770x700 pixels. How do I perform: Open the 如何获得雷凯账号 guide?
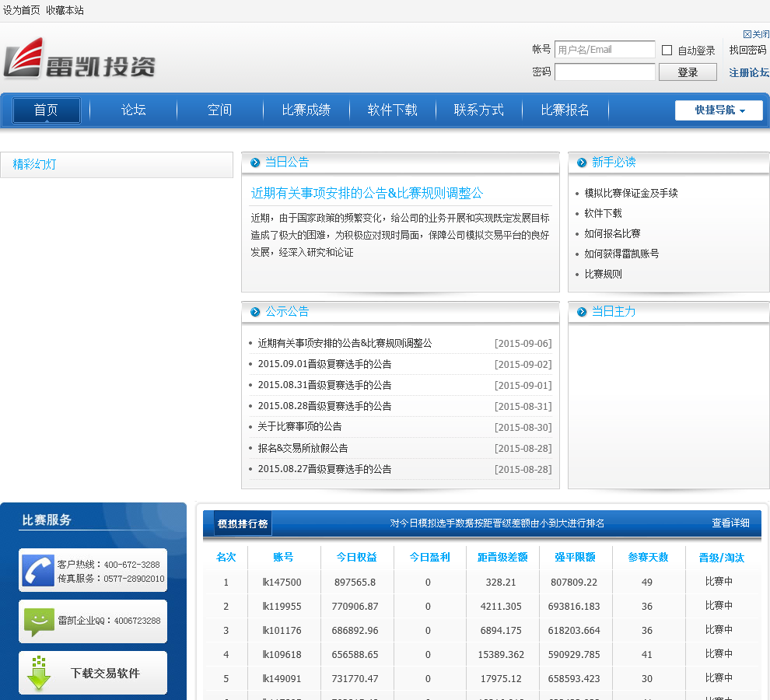[621, 254]
